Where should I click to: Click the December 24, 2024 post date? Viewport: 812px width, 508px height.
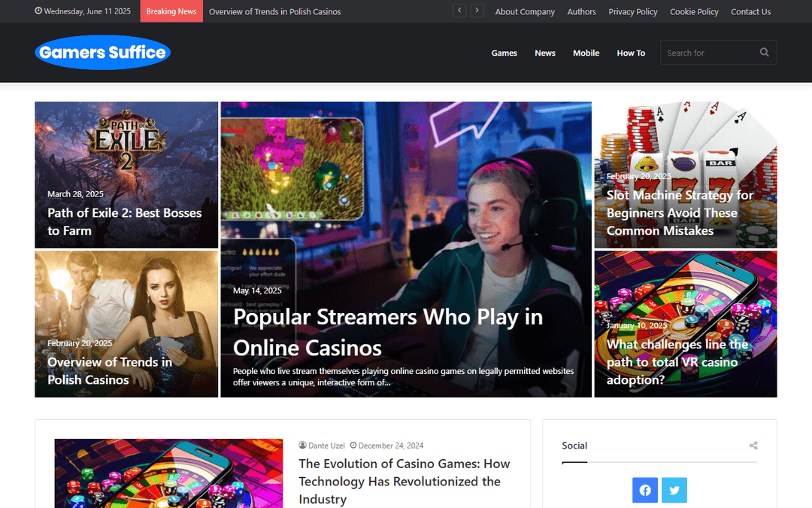coord(390,446)
